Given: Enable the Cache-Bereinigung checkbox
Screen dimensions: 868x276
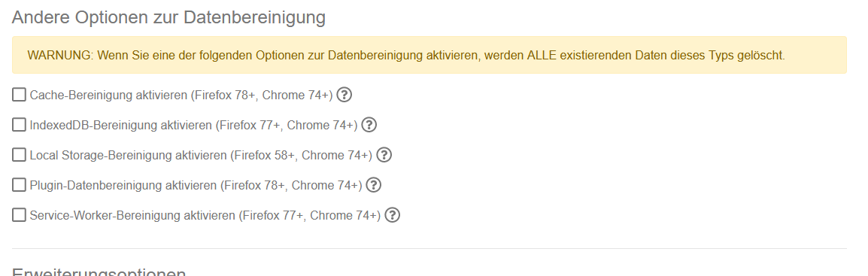Looking at the screenshot, I should click(19, 96).
